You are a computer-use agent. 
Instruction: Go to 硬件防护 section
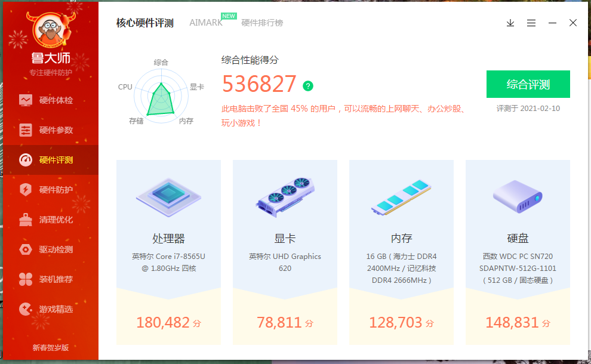point(51,190)
